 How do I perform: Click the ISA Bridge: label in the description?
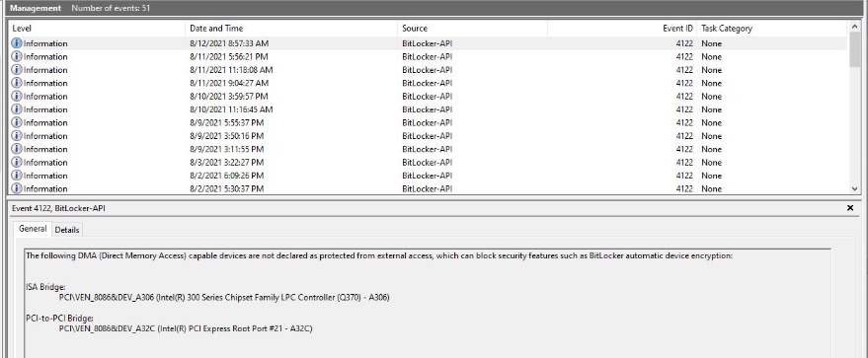coord(46,287)
